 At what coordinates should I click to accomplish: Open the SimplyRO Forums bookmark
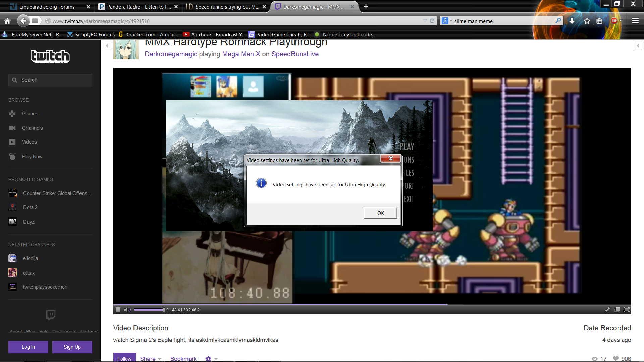[x=91, y=34]
